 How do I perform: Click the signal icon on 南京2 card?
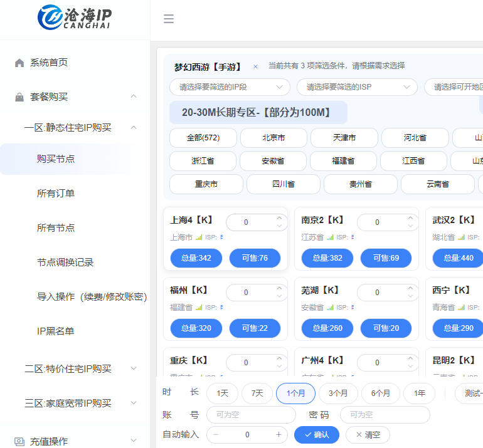(330, 237)
